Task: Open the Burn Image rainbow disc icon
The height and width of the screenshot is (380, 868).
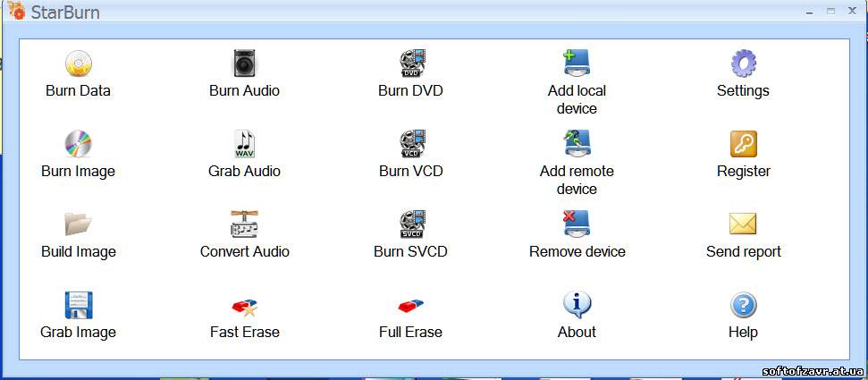Action: point(78,144)
